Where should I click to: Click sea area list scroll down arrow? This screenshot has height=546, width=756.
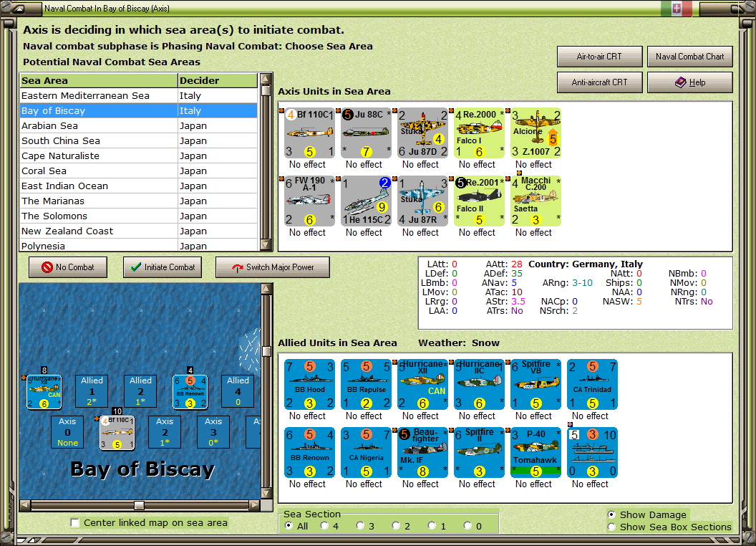click(x=266, y=245)
